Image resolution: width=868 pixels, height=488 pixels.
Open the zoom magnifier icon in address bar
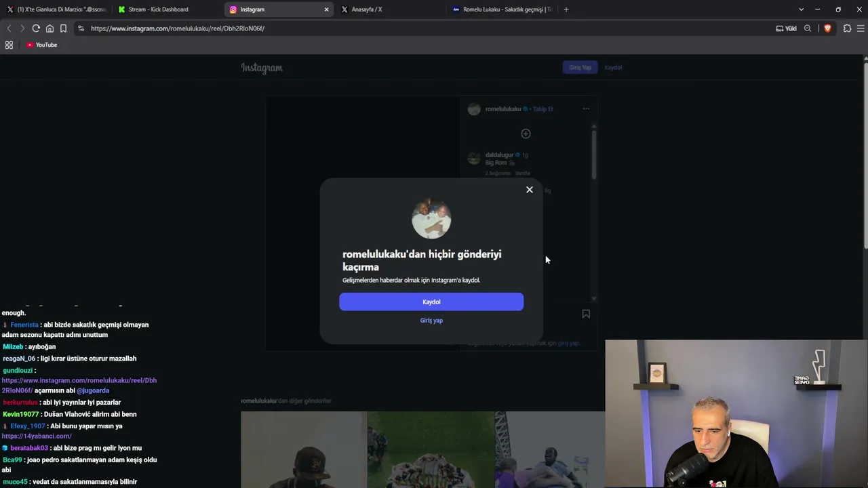808,28
